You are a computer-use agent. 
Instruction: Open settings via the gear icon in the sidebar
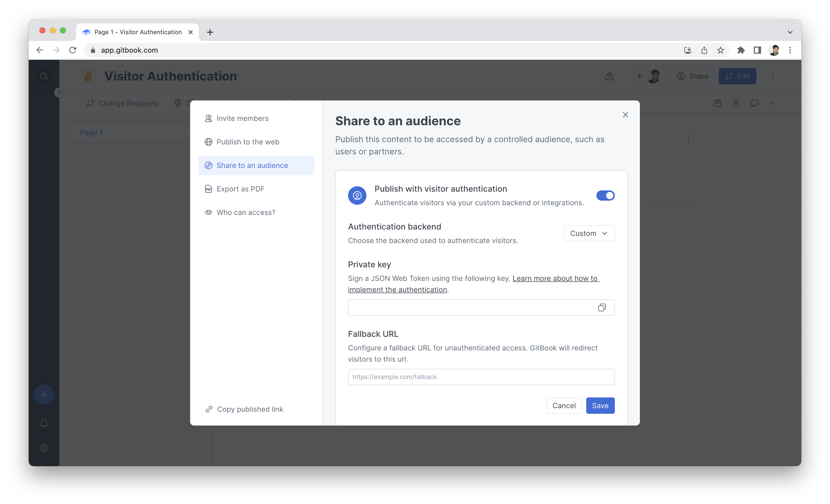[x=43, y=448]
